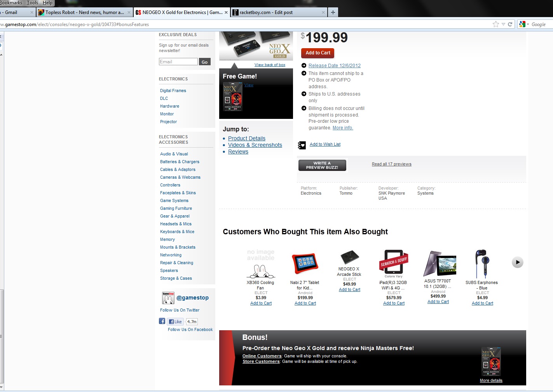This screenshot has height=392, width=553.
Task: Close the Topless Robot tab
Action: coord(129,12)
